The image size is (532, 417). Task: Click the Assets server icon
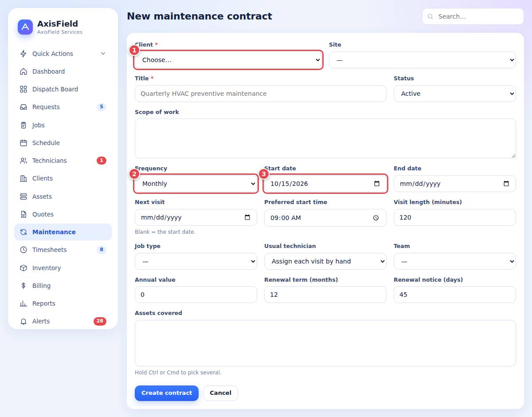(23, 197)
